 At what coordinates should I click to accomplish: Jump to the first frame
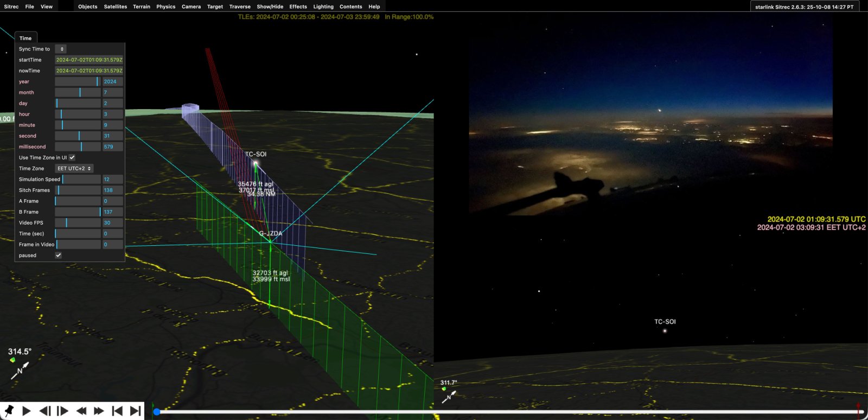117,411
